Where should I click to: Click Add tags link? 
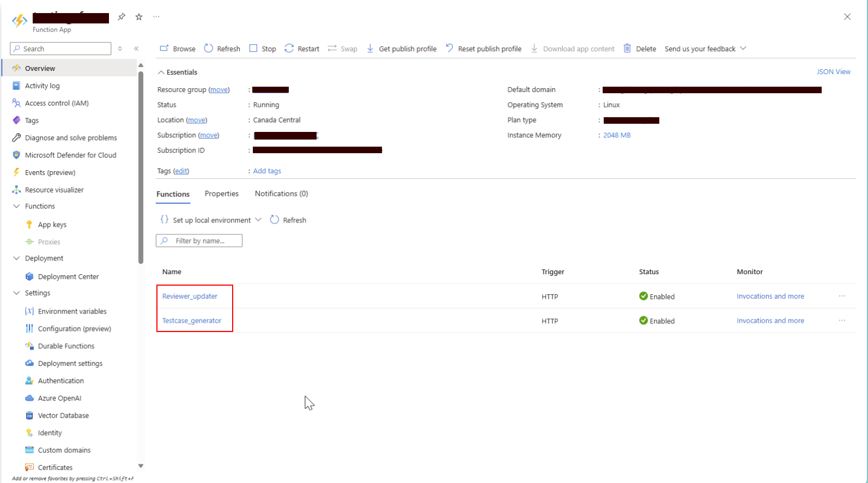267,171
